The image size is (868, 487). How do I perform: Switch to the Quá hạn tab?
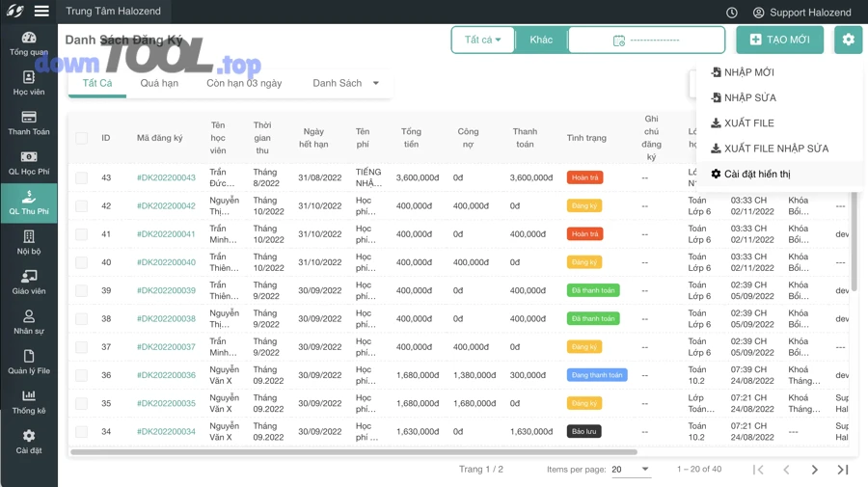click(159, 83)
